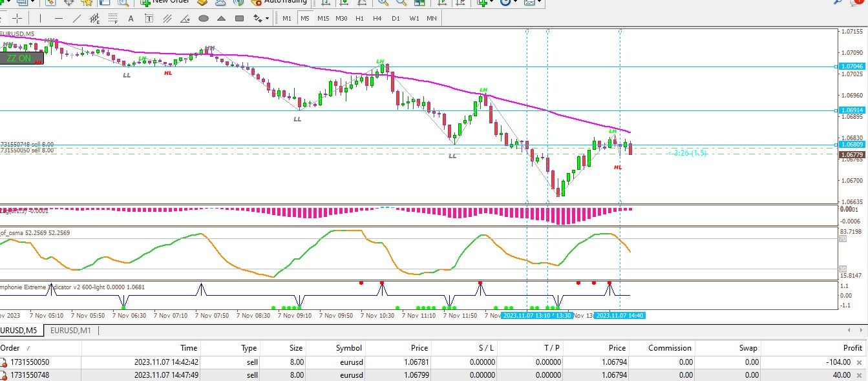Switch chart timeframe to M15
This screenshot has width=868, height=381.
[323, 18]
